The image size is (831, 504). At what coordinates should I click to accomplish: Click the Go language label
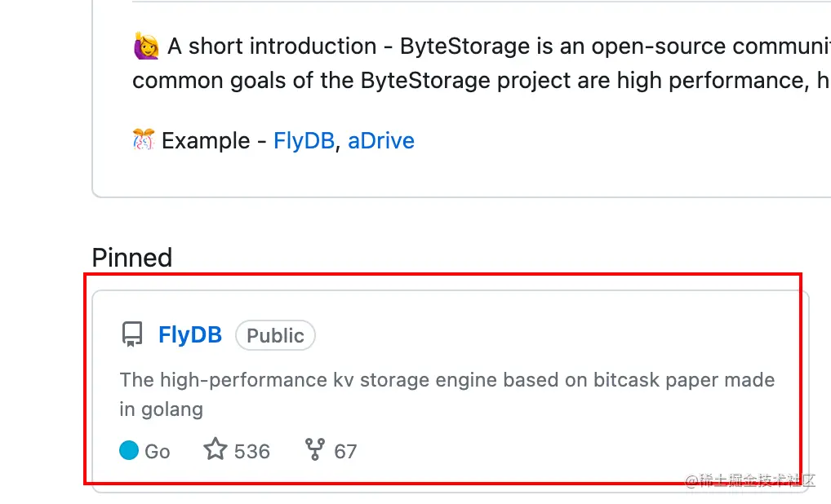tap(158, 451)
